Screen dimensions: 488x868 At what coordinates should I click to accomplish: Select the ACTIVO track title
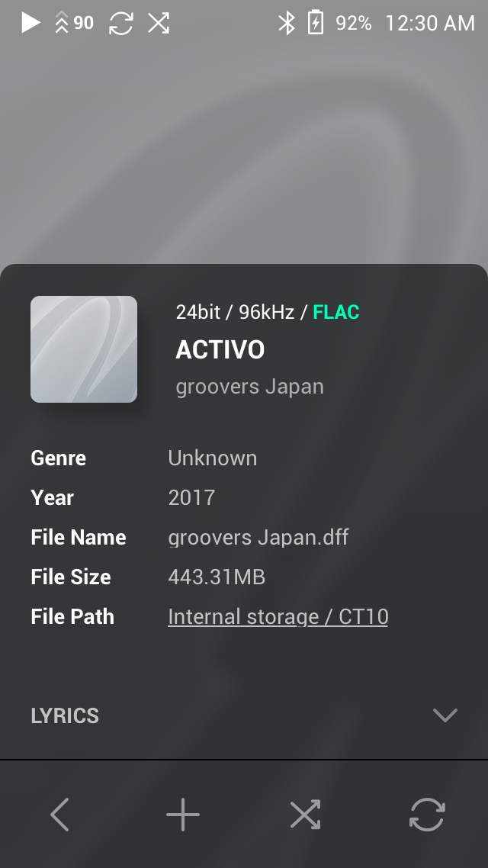[220, 350]
